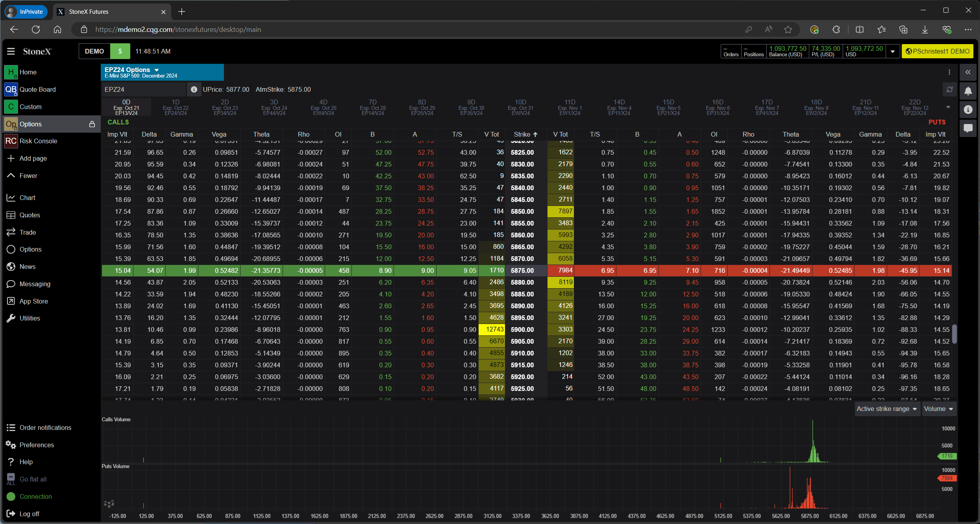Expand the EPZ24 Options contract dropdown
The width and height of the screenshot is (980, 524).
coord(157,69)
